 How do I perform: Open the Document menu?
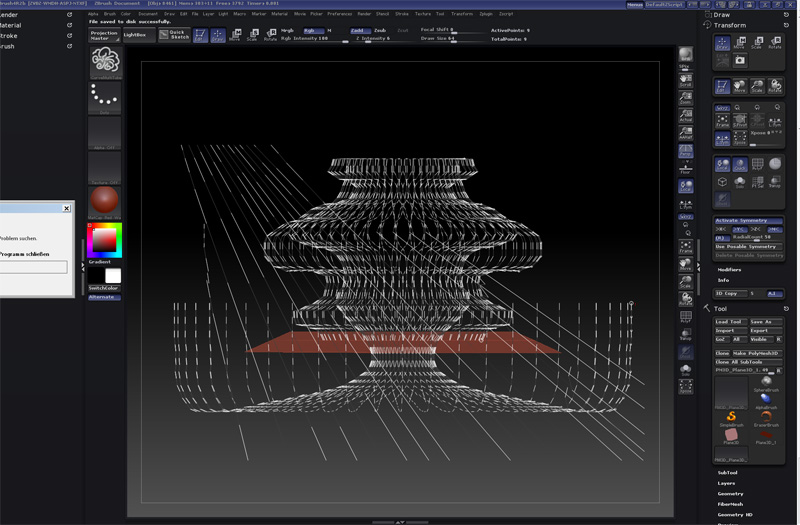coord(148,14)
